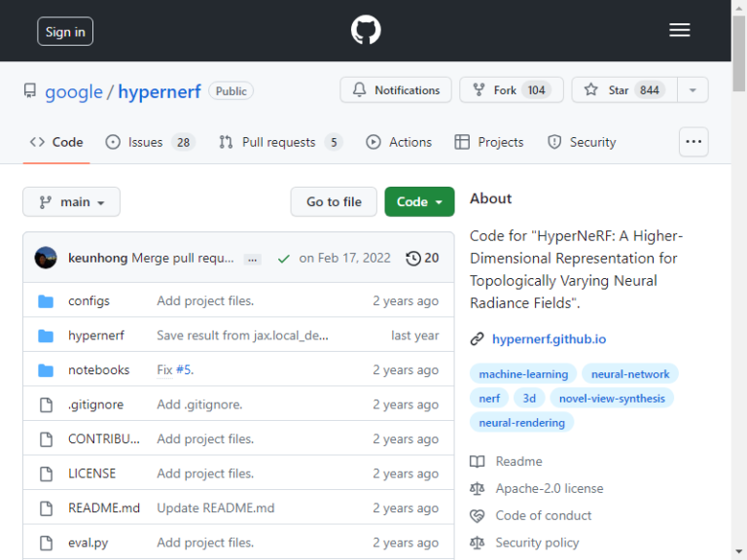747x560 pixels.
Task: Open the Projects tab
Action: [x=489, y=142]
